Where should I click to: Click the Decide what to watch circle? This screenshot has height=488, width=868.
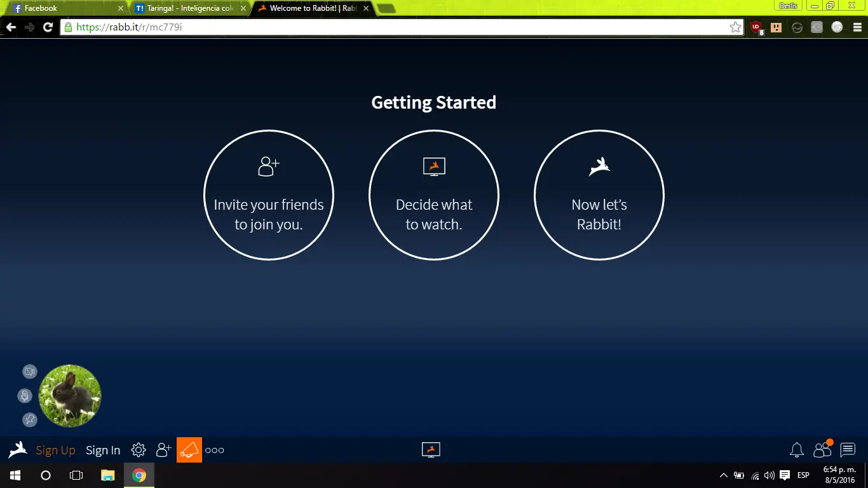pyautogui.click(x=434, y=195)
